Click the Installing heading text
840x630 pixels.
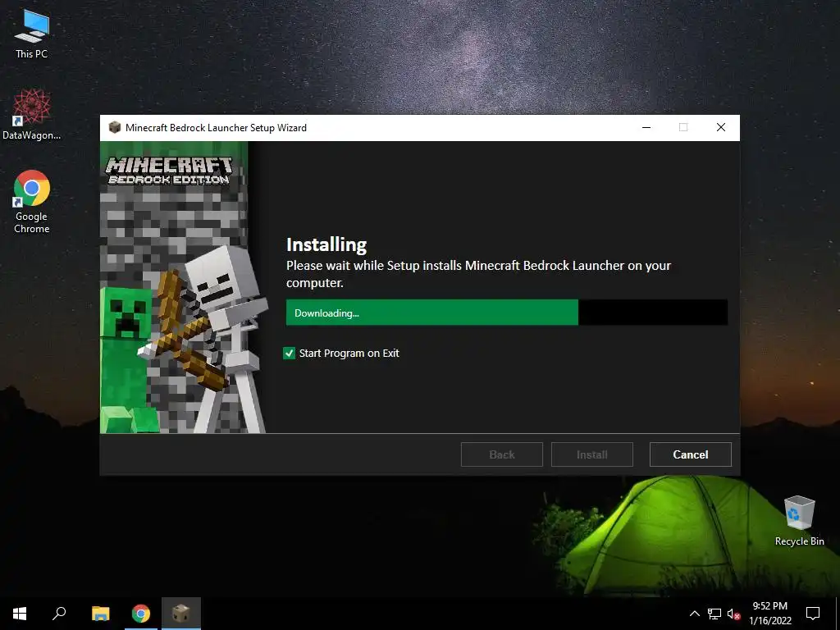point(326,244)
